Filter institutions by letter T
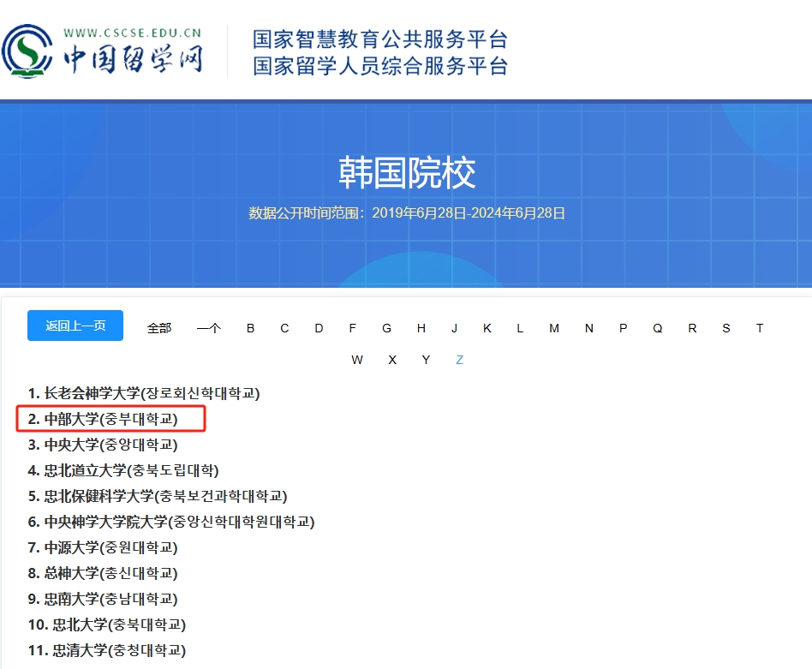This screenshot has width=812, height=669. (760, 328)
